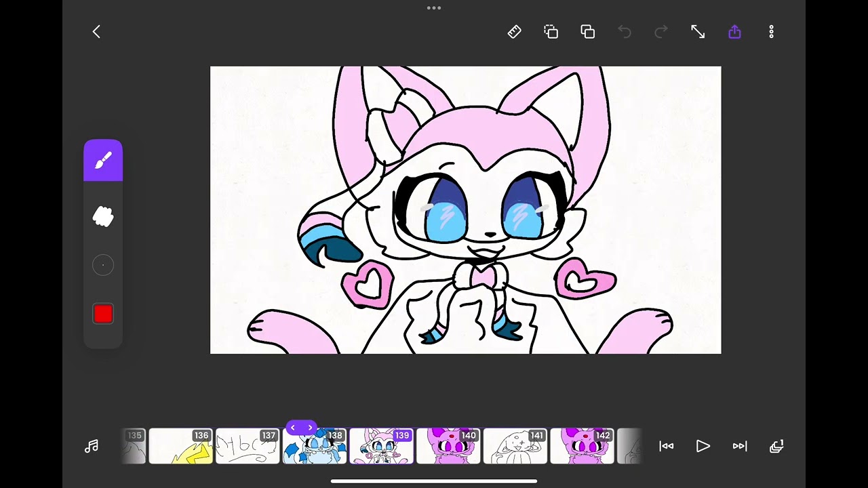Select frame 140 thumbnail
The height and width of the screenshot is (488, 868).
click(448, 446)
